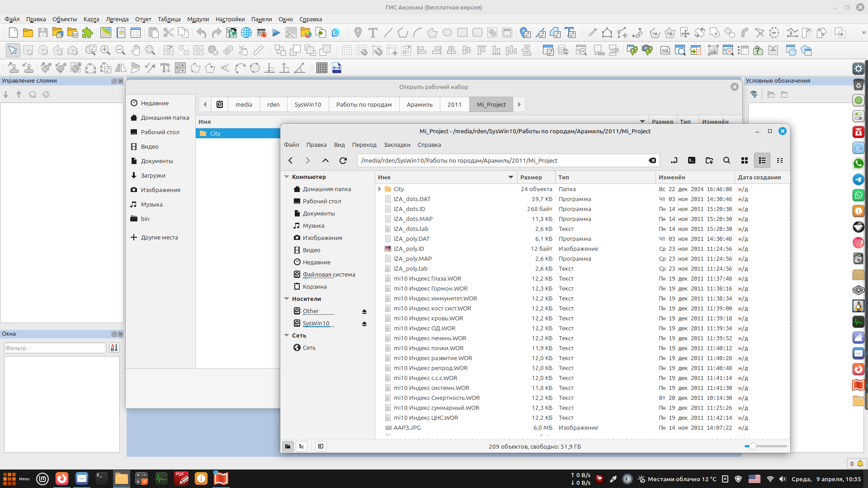Image resolution: width=868 pixels, height=488 pixels.
Task: Expand the City folder row in file list
Action: 380,189
